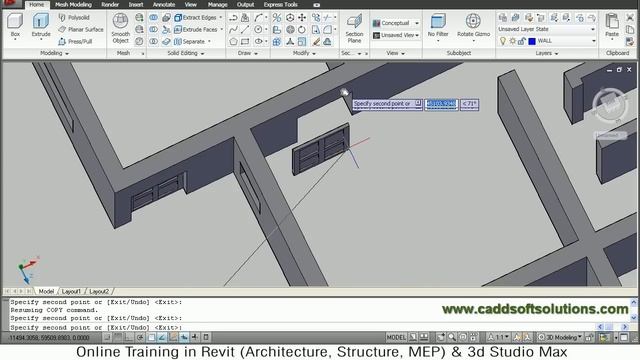The height and width of the screenshot is (360, 640).
Task: Activate the Move tool in Modify
Action: [x=302, y=18]
